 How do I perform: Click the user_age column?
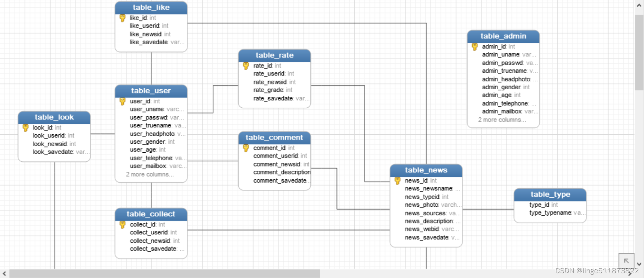(x=148, y=150)
